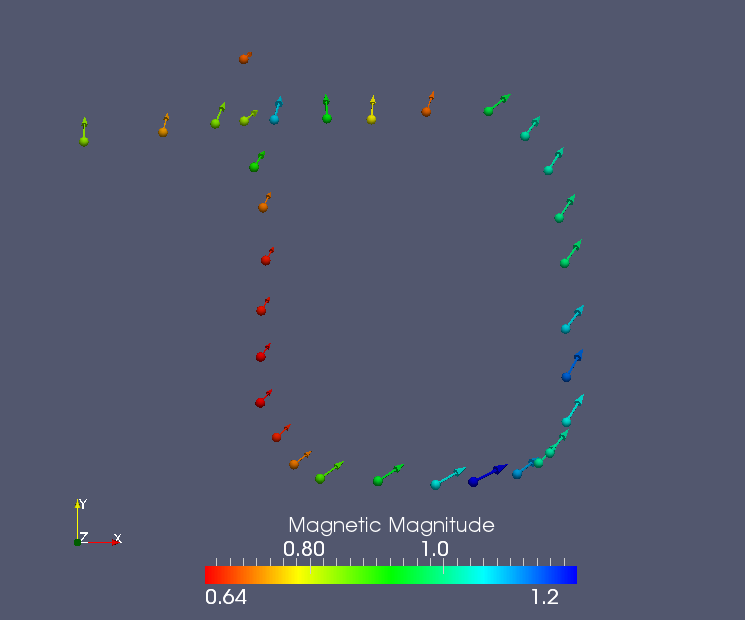Click the 0.64 minimum value label
Image resolution: width=745 pixels, height=620 pixels.
click(226, 598)
